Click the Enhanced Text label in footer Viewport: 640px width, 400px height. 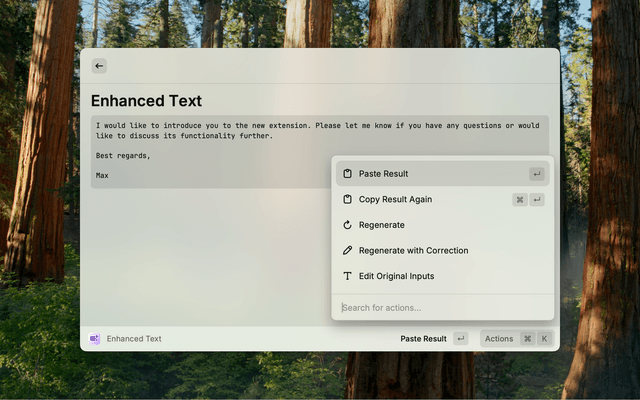(134, 339)
